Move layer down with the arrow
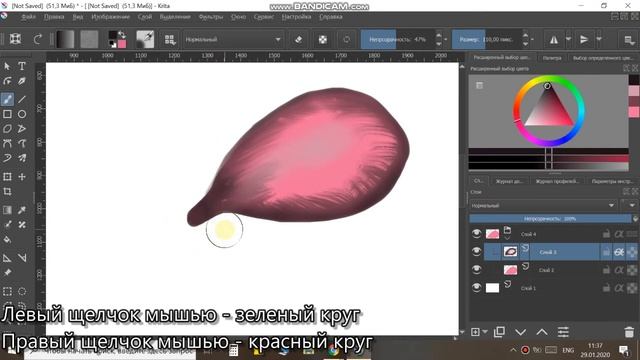Screen dimensions: 640x360 click(520, 332)
